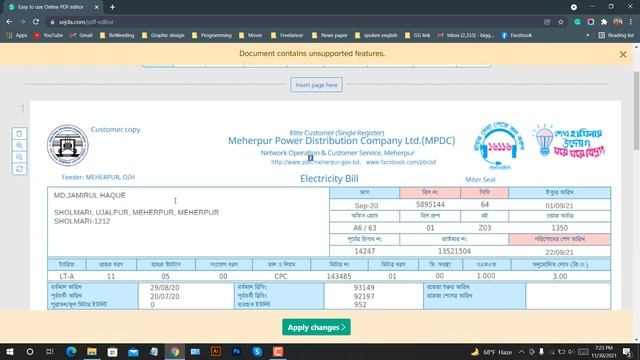Launch Microsoft Edge from the taskbar
640x360 pixels.
pyautogui.click(x=71, y=352)
